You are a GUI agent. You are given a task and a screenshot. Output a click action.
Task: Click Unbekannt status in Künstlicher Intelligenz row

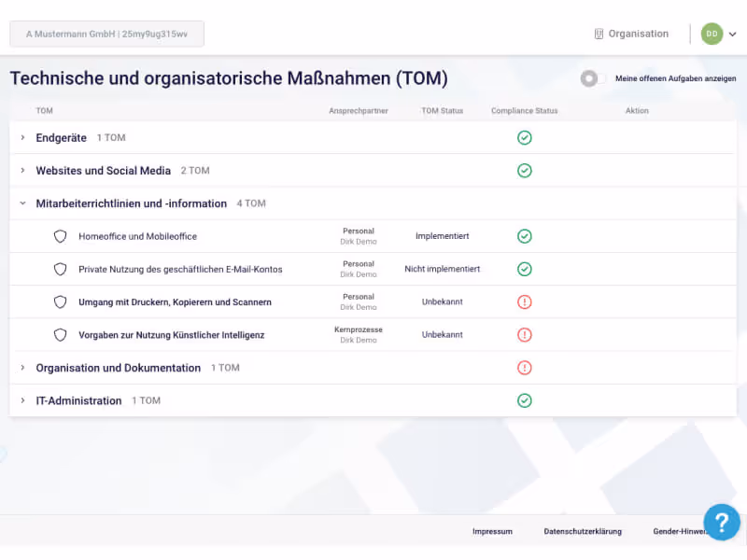(x=442, y=334)
